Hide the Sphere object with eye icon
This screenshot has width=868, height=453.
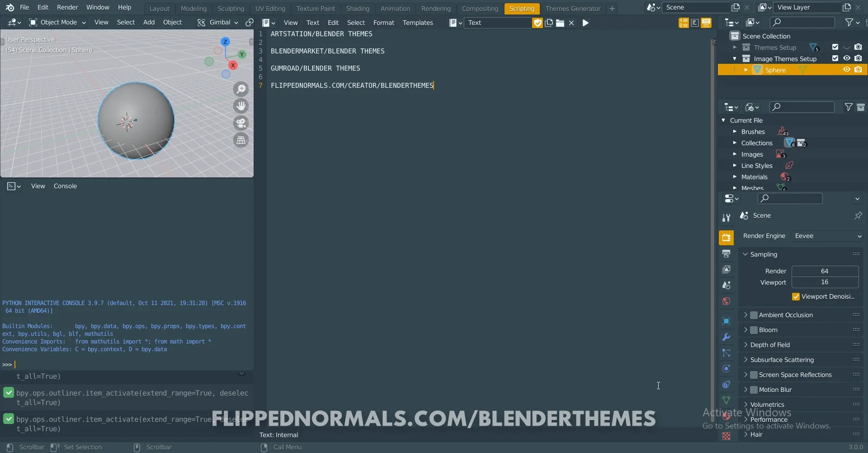coord(847,70)
